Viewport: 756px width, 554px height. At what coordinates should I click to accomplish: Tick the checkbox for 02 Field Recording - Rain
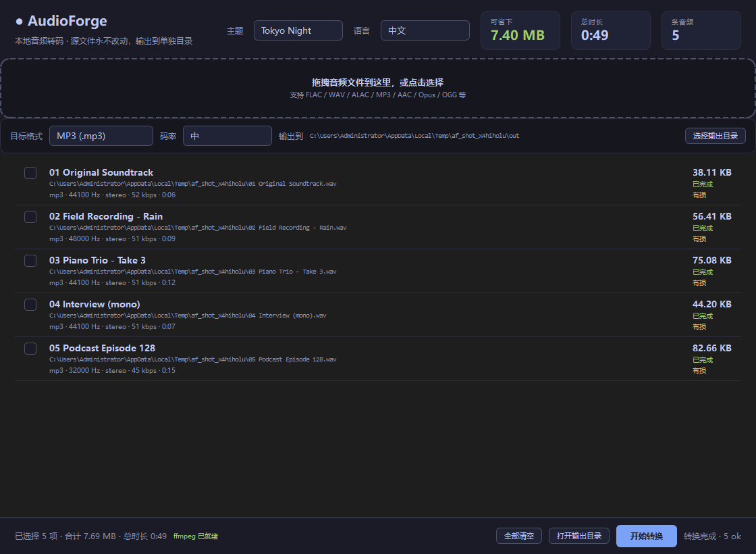(30, 217)
